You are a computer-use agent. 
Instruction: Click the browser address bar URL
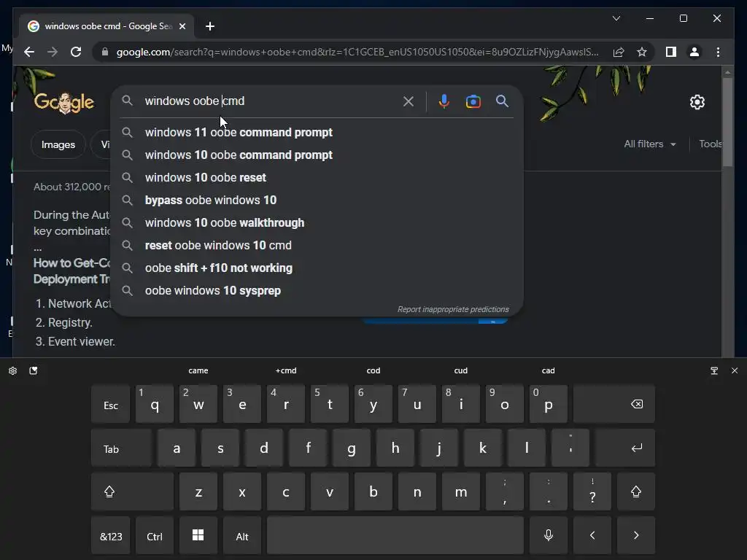pos(357,52)
